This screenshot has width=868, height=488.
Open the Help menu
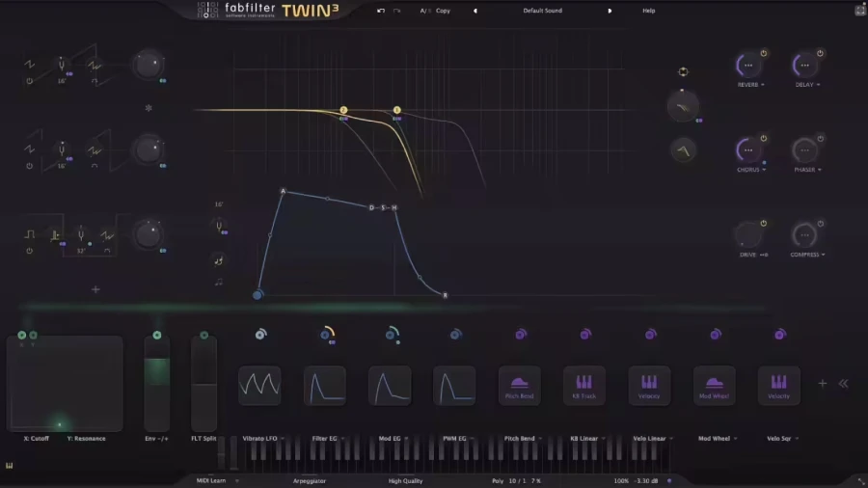pyautogui.click(x=648, y=11)
